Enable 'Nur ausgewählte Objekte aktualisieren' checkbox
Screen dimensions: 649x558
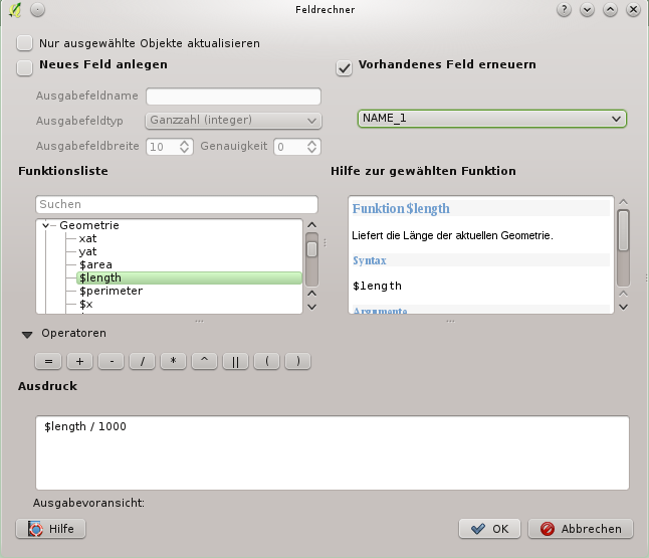tap(24, 43)
